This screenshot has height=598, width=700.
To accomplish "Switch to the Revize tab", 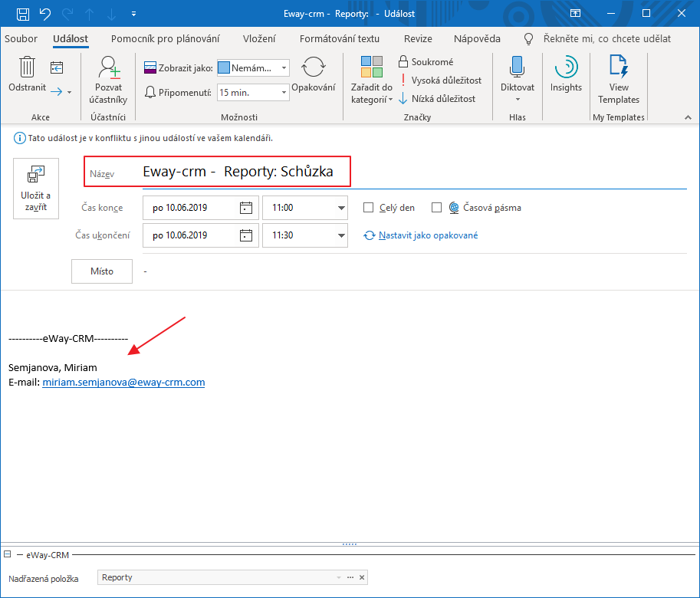I will (418, 39).
